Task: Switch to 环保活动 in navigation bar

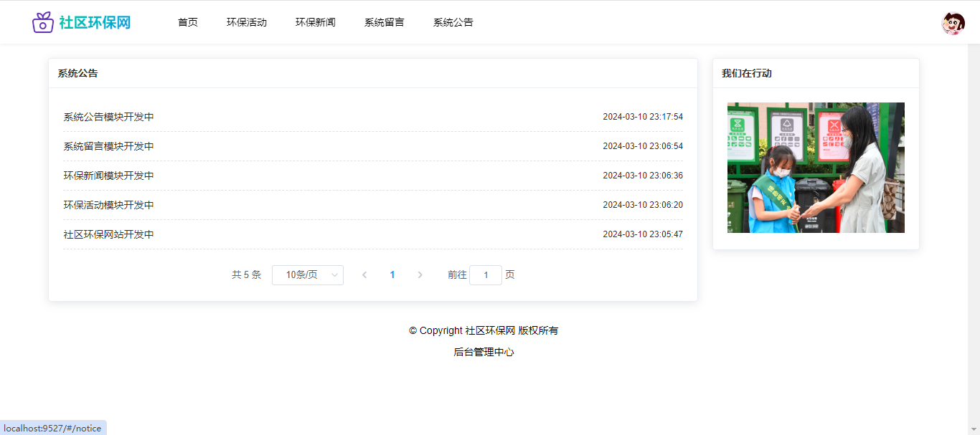Action: point(247,22)
